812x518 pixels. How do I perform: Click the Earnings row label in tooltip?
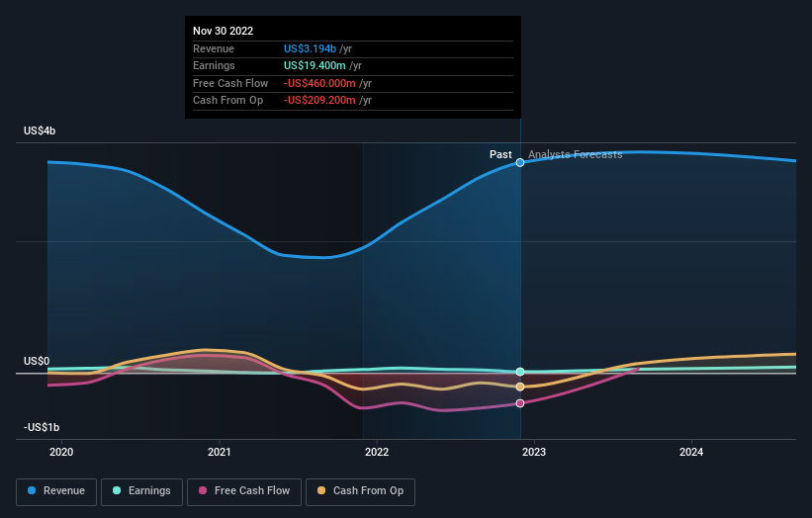point(214,65)
